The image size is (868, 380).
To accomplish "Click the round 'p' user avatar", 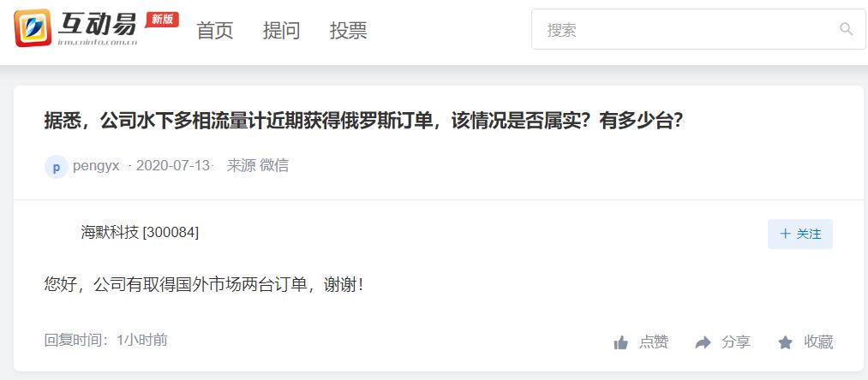I will pos(56,167).
